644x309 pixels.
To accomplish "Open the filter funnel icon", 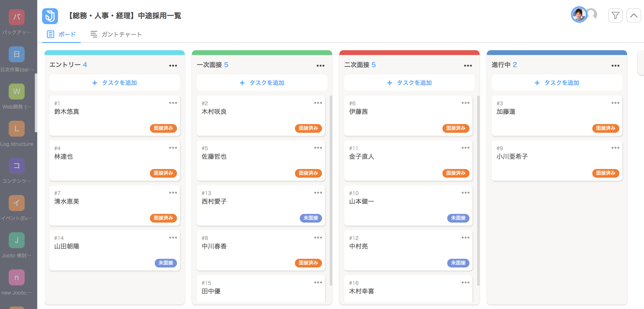I will (x=615, y=16).
